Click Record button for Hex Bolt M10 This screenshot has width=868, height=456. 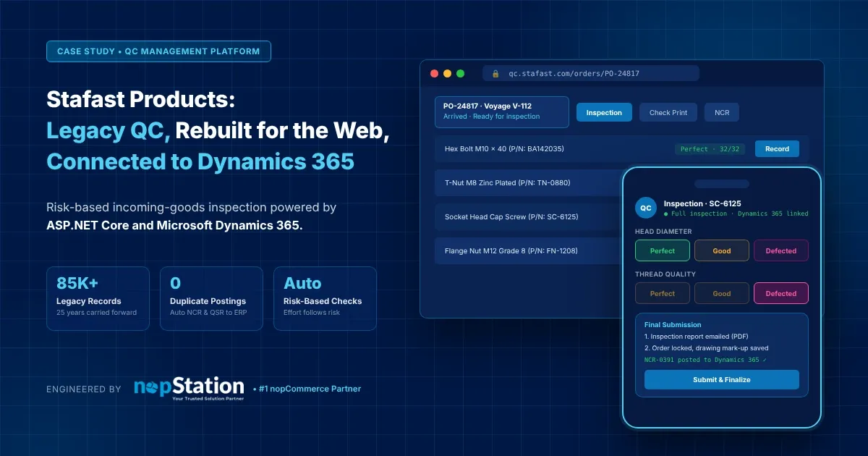tap(777, 148)
